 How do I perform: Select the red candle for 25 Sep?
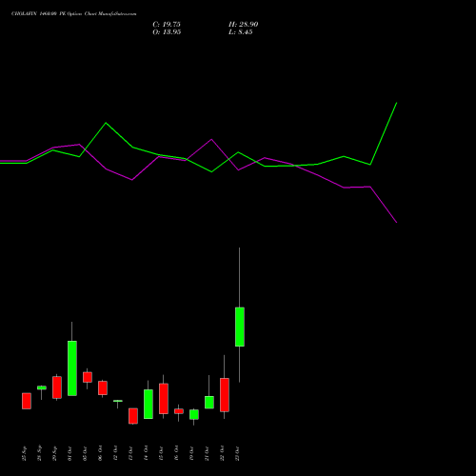tap(27, 401)
